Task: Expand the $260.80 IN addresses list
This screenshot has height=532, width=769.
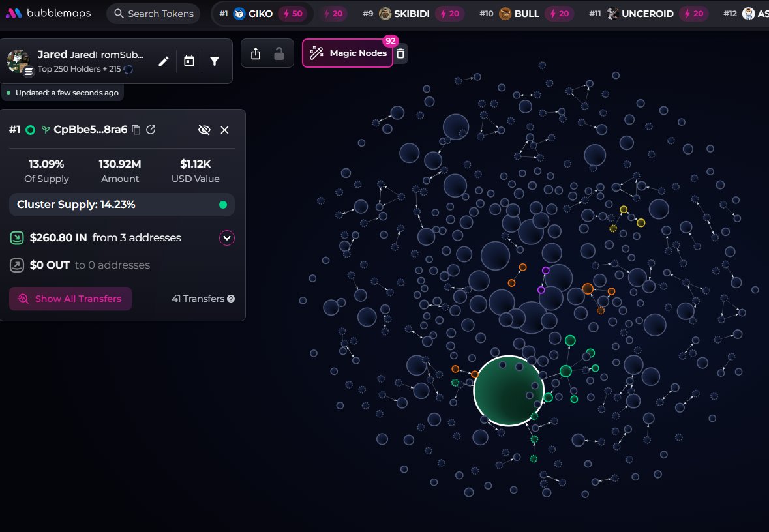Action: [x=226, y=238]
